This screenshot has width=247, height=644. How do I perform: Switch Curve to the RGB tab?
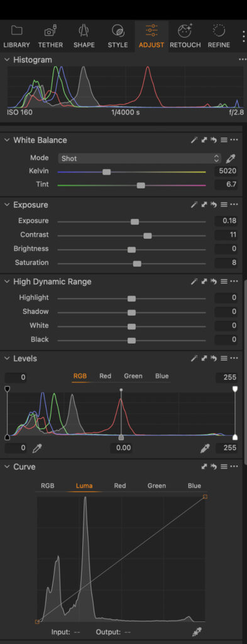point(48,486)
